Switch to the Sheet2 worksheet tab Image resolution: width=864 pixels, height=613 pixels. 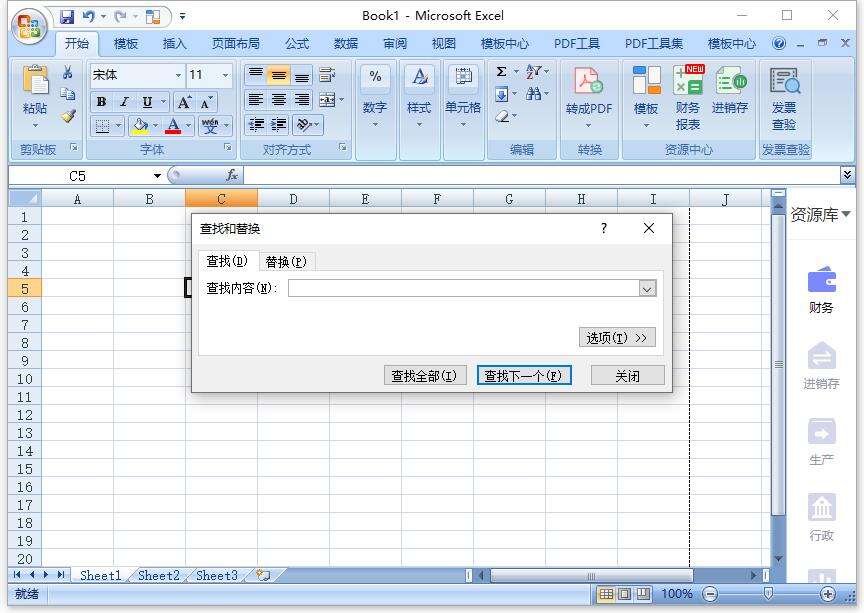(159, 576)
